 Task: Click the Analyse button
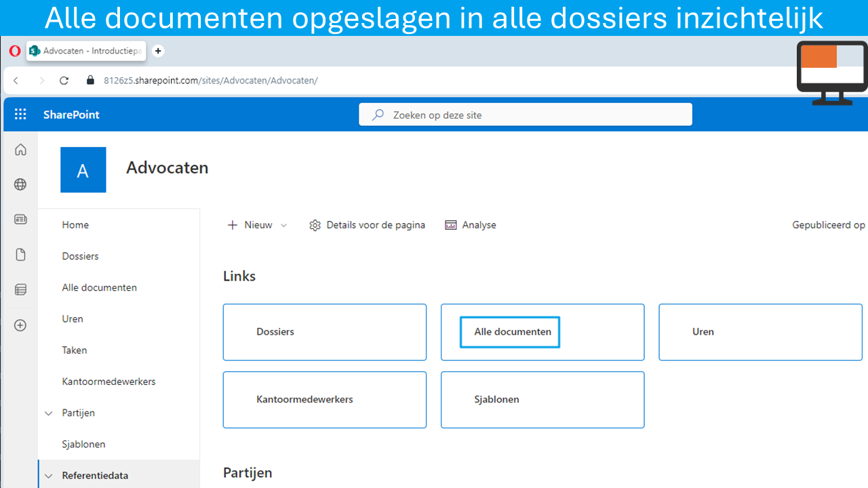pyautogui.click(x=471, y=225)
